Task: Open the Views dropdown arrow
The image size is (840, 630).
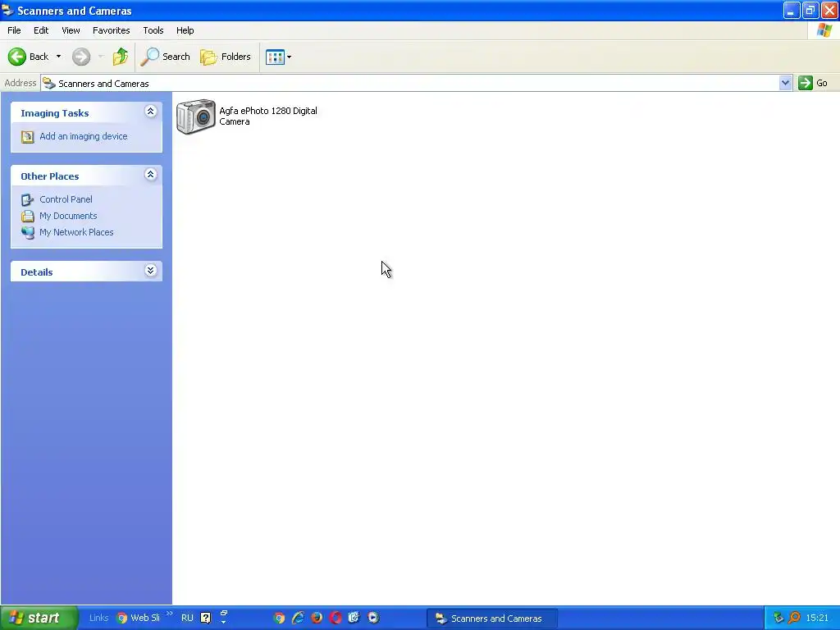Action: pyautogui.click(x=290, y=57)
